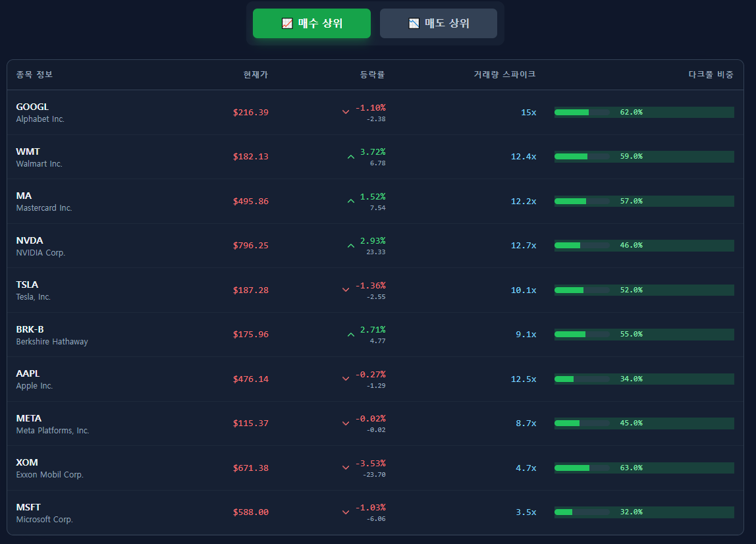Image resolution: width=756 pixels, height=544 pixels.
Task: Click the up arrow icon in WMT row
Action: point(351,157)
